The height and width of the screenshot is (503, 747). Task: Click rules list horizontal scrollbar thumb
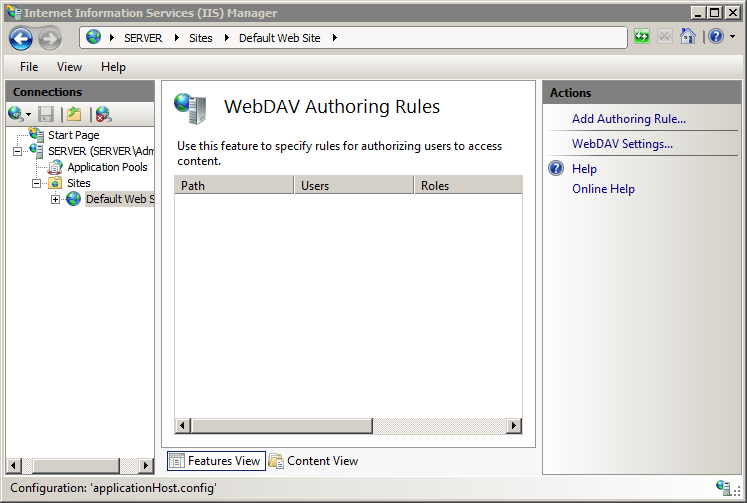pyautogui.click(x=282, y=425)
